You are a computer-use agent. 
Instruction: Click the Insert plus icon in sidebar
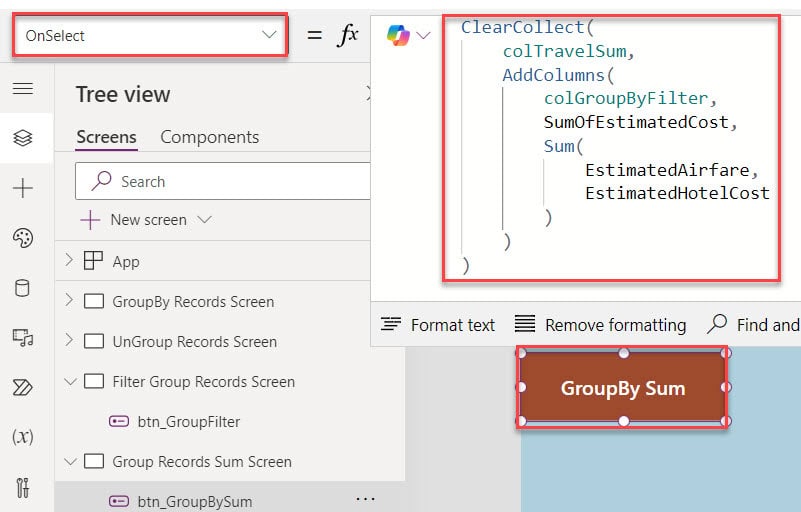click(23, 188)
